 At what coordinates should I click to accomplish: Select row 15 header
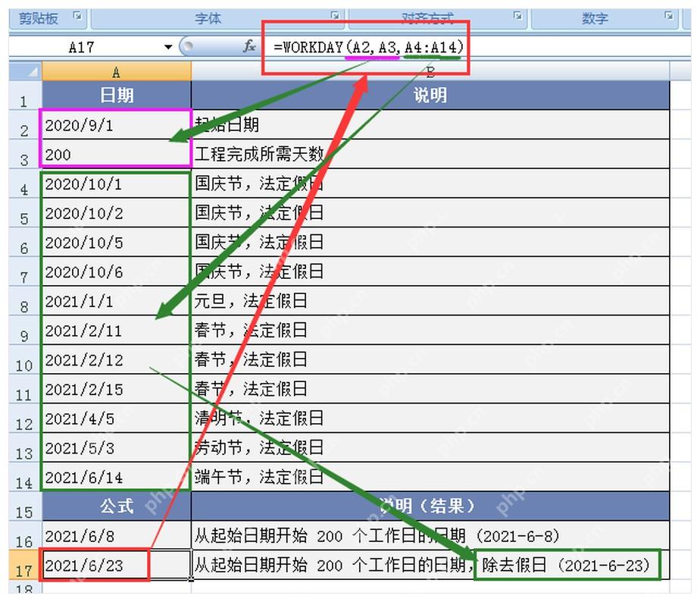(x=26, y=506)
